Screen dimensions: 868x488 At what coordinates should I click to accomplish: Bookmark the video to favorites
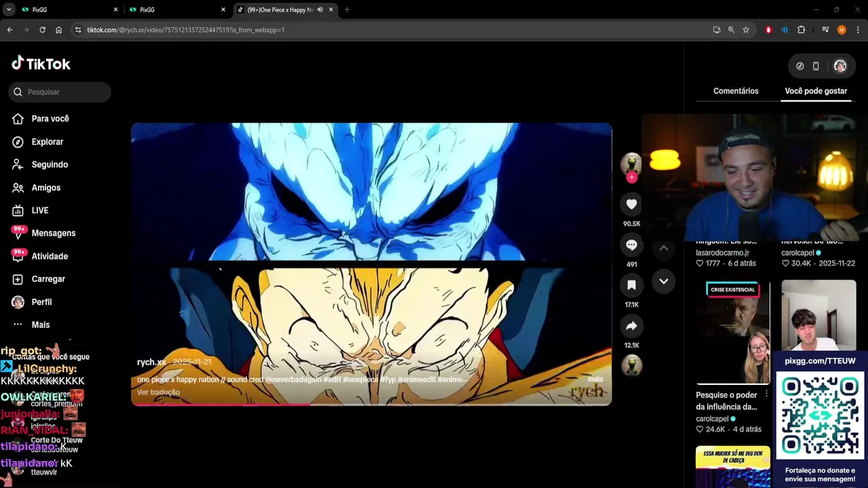[x=631, y=285]
